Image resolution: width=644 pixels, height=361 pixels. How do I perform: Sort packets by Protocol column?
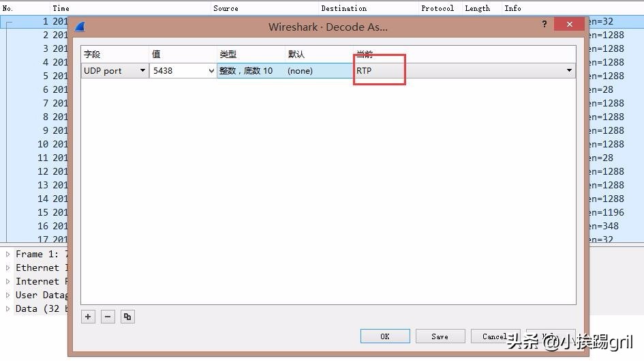[440, 8]
